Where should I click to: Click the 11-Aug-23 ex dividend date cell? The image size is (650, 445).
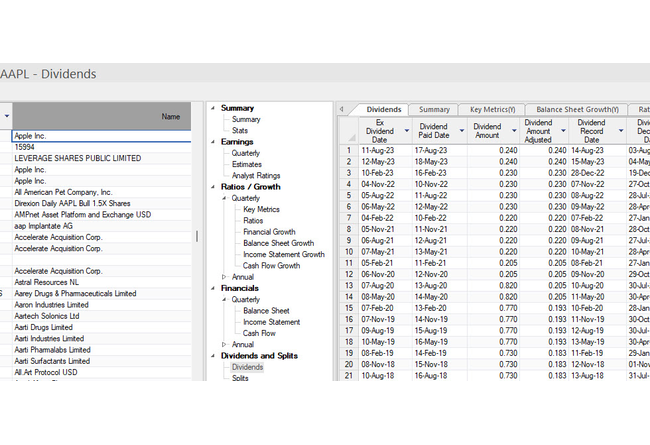(386, 151)
